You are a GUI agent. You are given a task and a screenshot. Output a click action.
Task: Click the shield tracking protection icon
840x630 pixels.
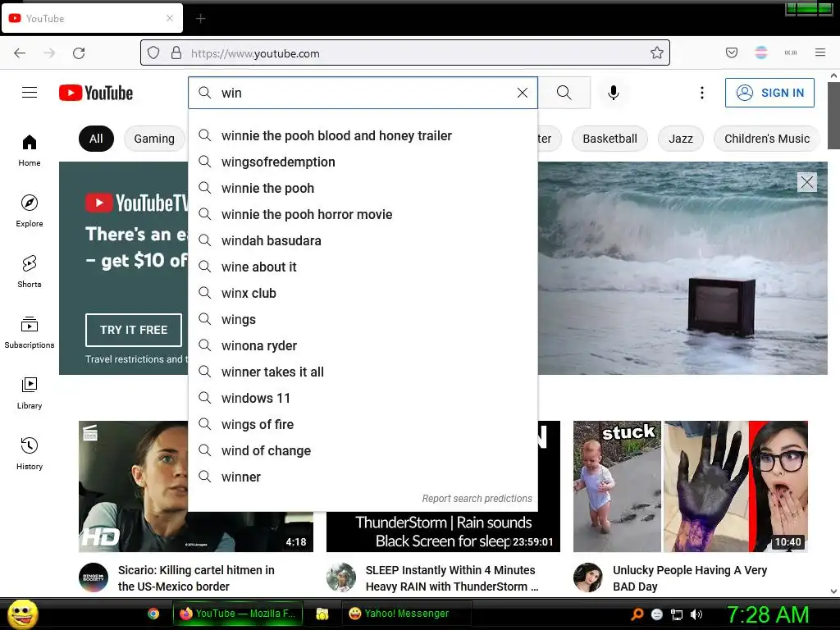[x=153, y=52]
